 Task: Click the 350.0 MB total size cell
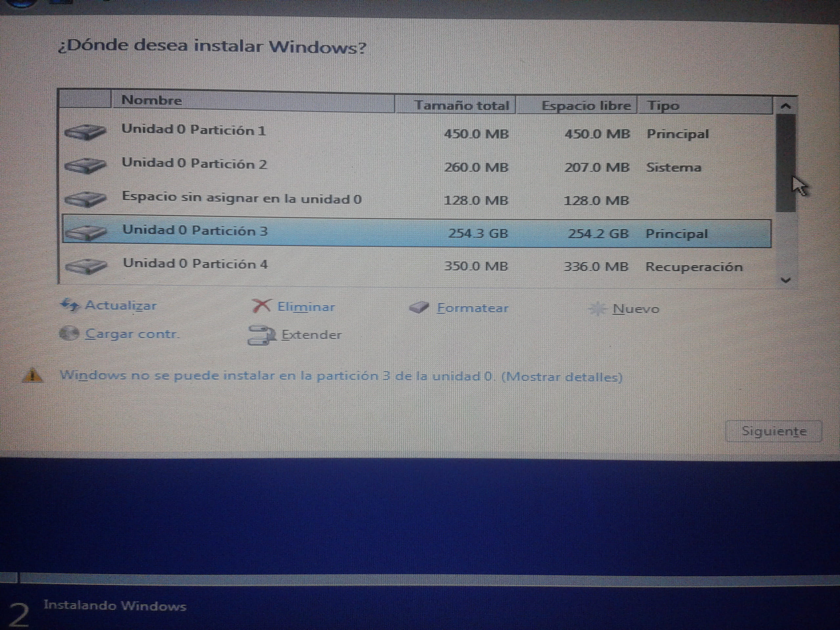(x=476, y=266)
